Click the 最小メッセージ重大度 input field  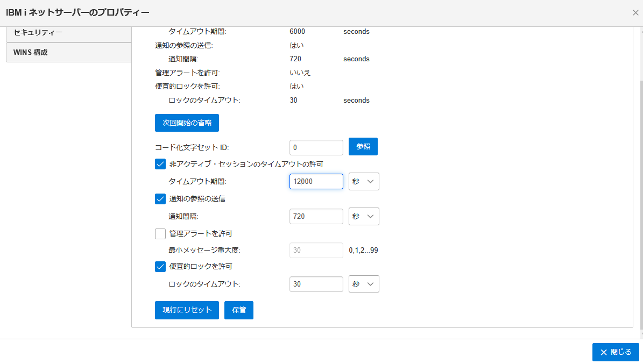316,251
